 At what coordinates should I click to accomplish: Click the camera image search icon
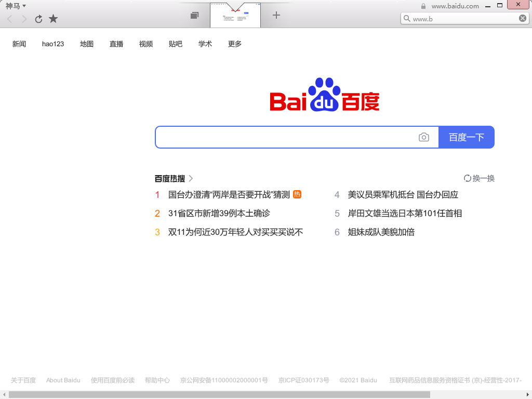pyautogui.click(x=424, y=137)
